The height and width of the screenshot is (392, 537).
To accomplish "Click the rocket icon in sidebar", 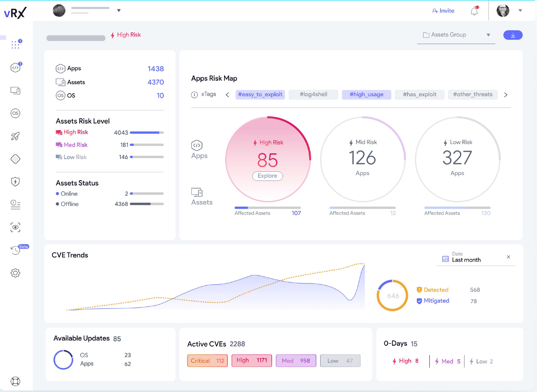I will (x=15, y=136).
